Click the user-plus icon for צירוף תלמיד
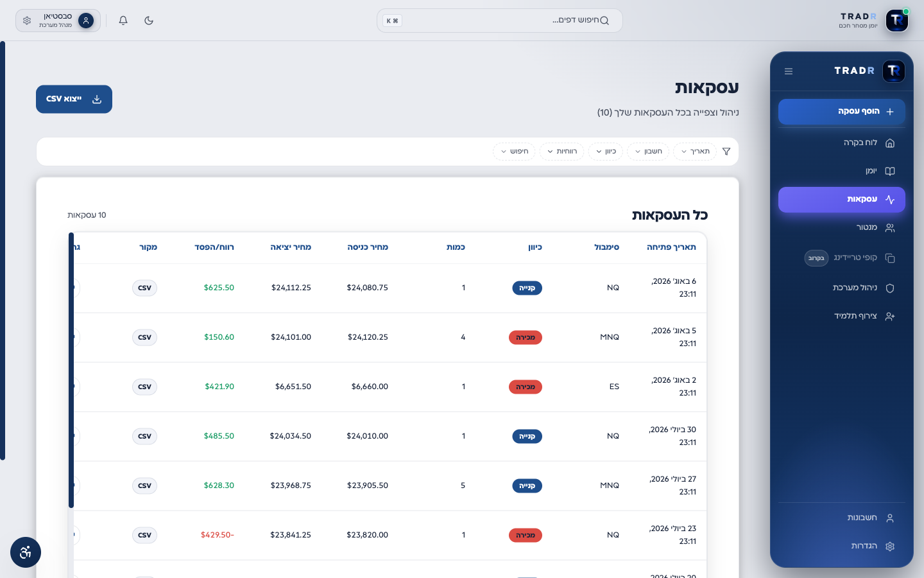The height and width of the screenshot is (578, 924). [x=890, y=317]
